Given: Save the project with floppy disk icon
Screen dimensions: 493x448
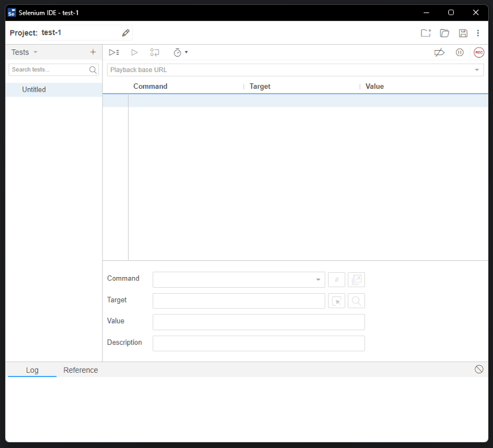Looking at the screenshot, I should click(463, 33).
